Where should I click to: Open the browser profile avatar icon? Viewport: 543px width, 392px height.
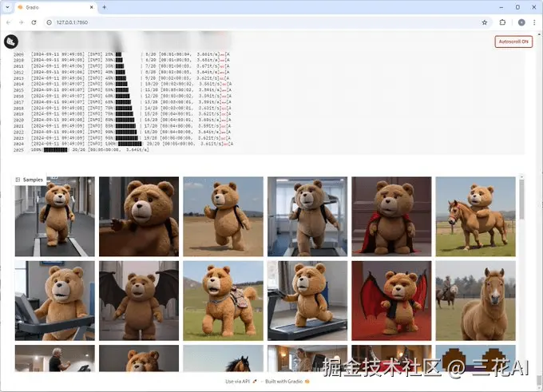point(521,22)
